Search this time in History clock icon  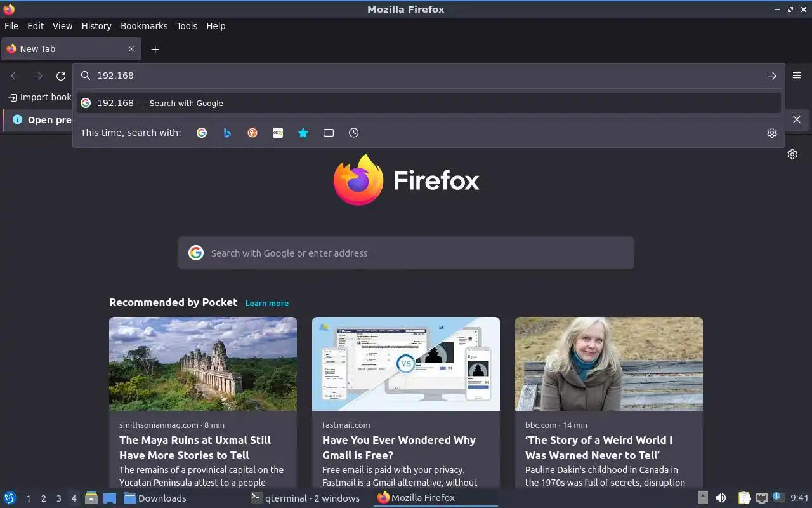(354, 133)
